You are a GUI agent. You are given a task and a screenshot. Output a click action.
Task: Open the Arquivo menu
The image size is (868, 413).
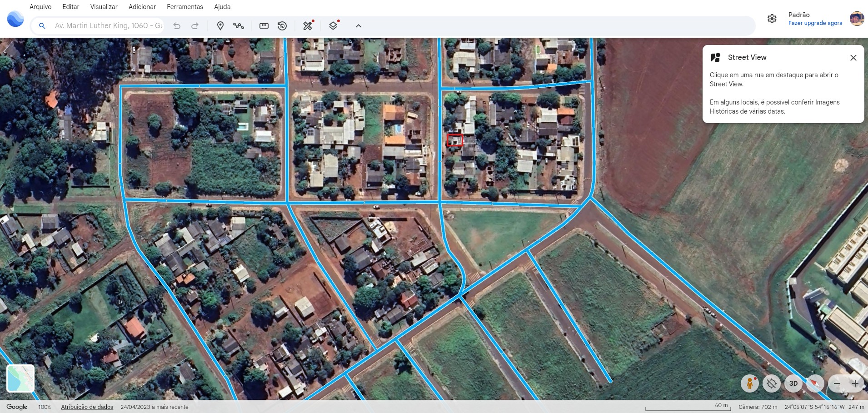(x=40, y=7)
